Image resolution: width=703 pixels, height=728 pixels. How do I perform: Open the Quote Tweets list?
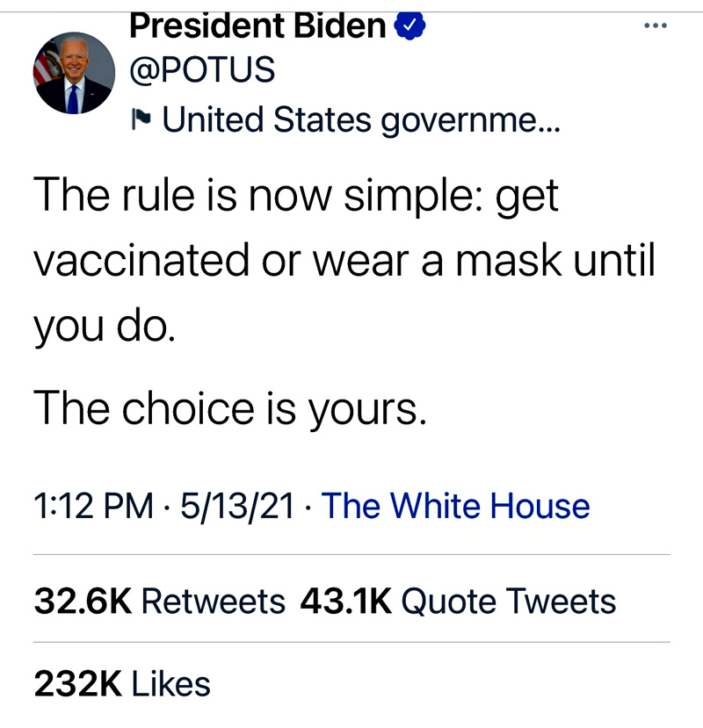pos(508,602)
